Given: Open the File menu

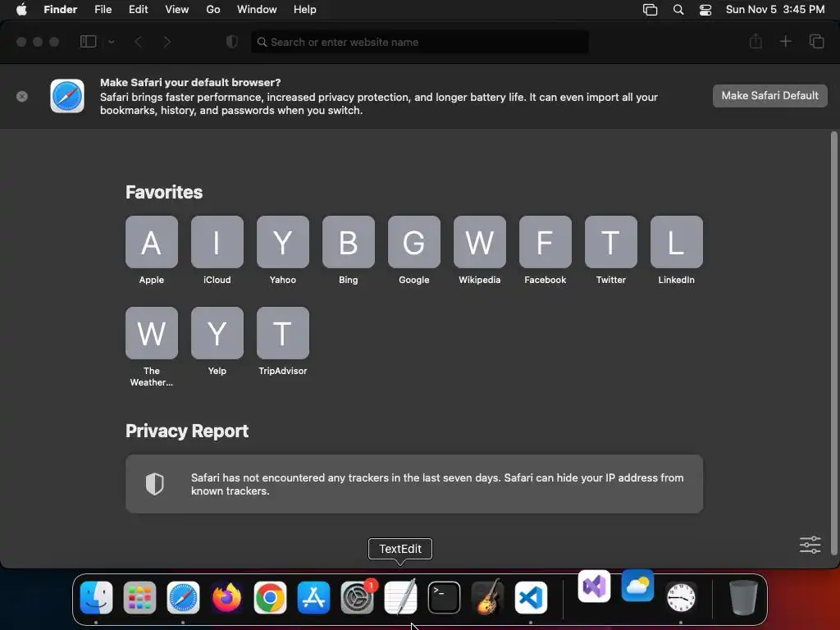Looking at the screenshot, I should point(103,10).
